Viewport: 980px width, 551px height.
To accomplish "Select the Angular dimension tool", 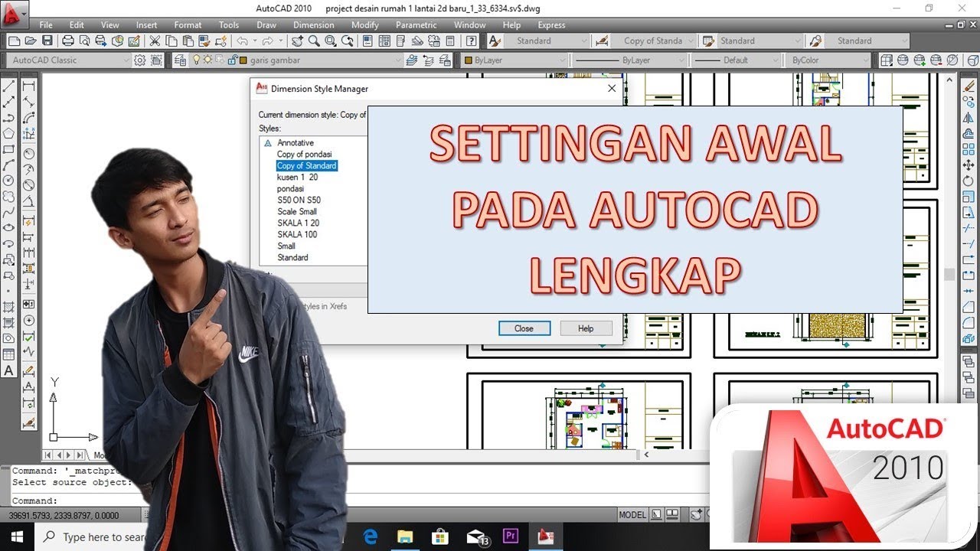I will pos(29,202).
